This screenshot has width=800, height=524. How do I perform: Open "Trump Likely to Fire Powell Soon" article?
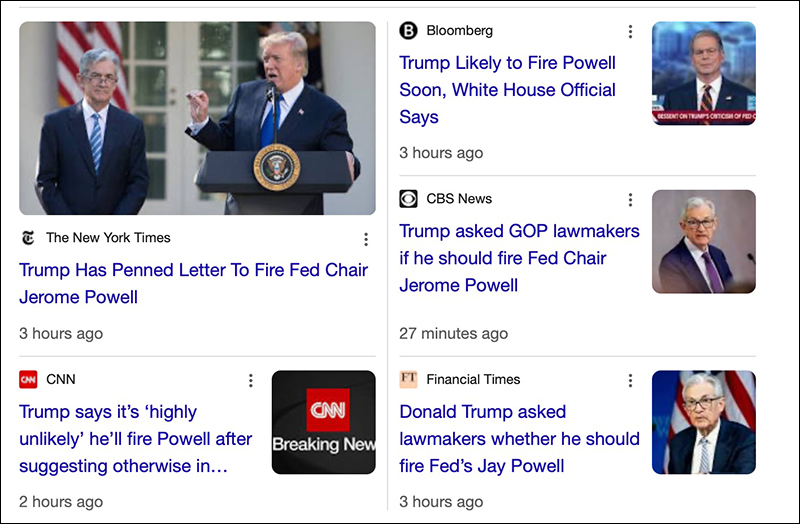point(507,90)
